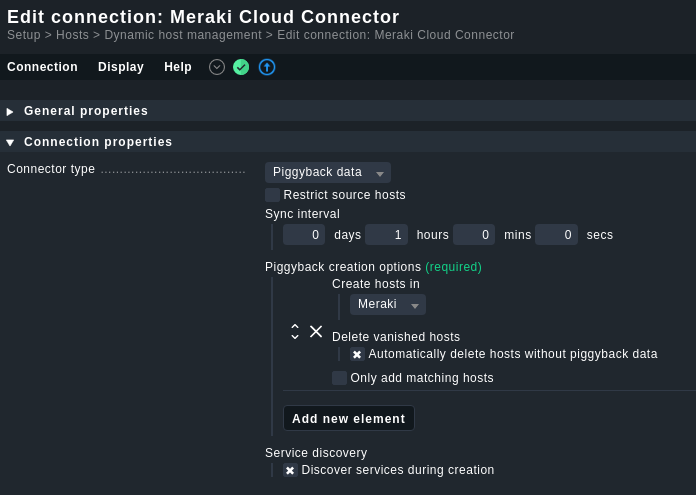The image size is (696, 495).
Task: Open the Help menu
Action: pos(178,67)
